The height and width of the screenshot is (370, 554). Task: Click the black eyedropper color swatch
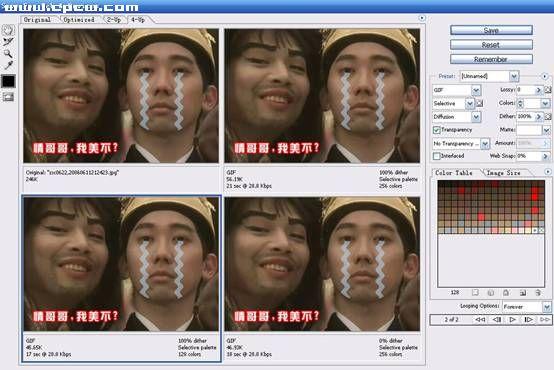(8, 81)
